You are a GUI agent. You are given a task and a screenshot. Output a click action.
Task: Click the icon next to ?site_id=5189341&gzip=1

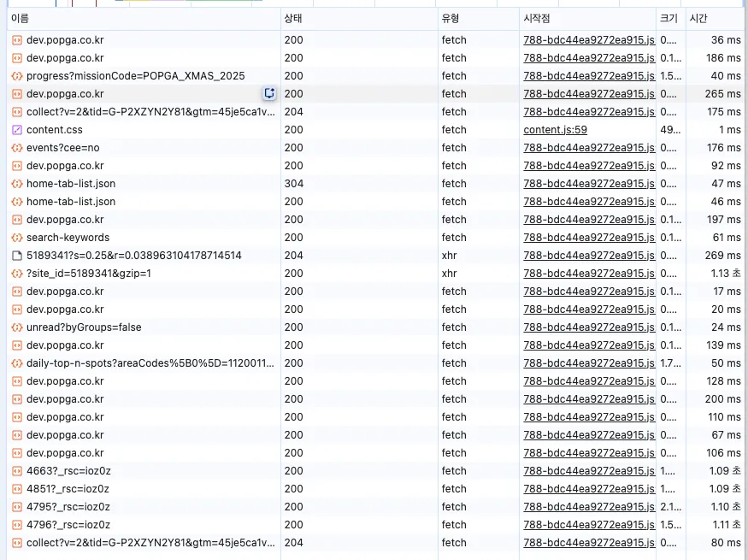tap(17, 274)
